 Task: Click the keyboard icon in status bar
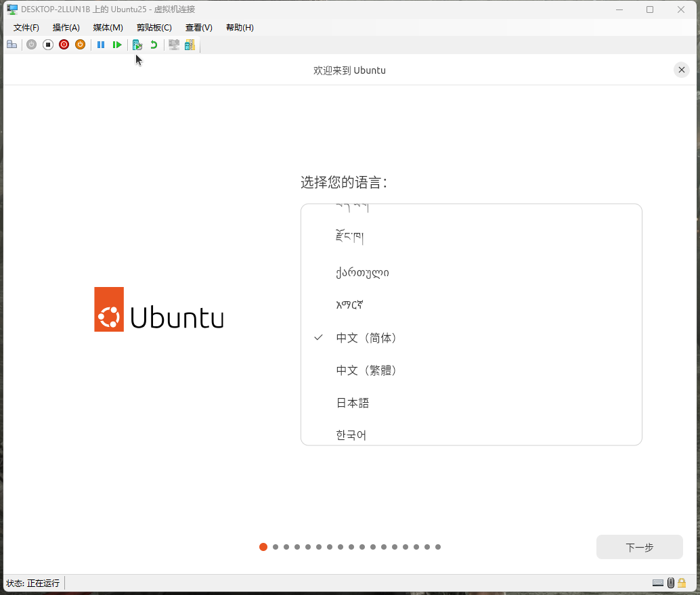click(x=657, y=583)
